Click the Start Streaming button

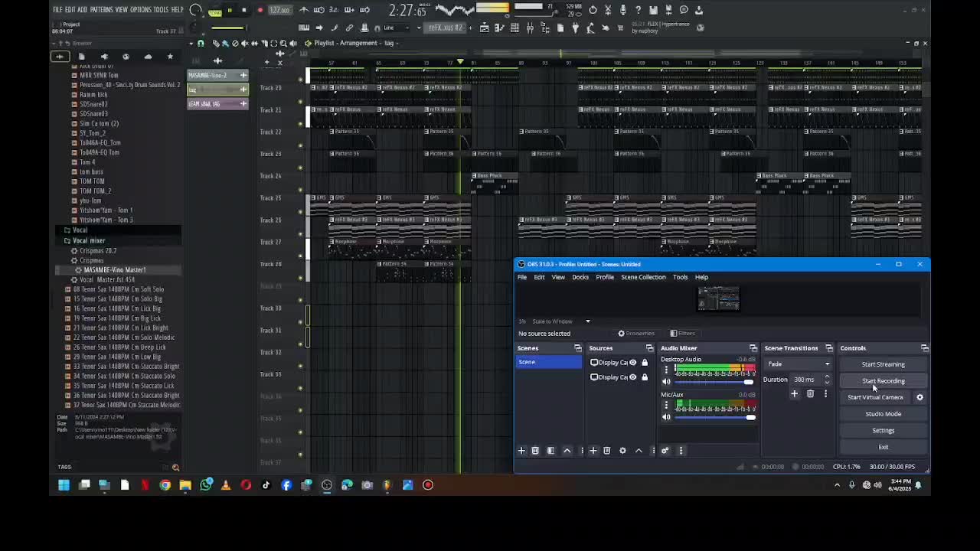click(883, 364)
